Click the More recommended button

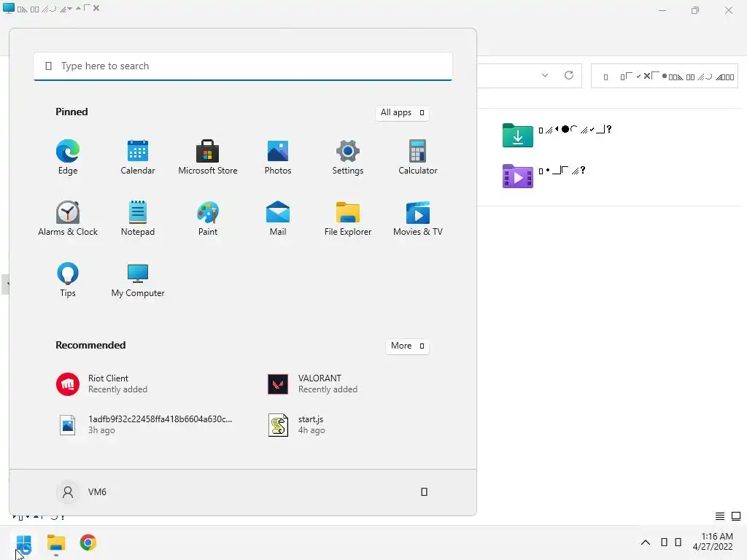tap(407, 346)
